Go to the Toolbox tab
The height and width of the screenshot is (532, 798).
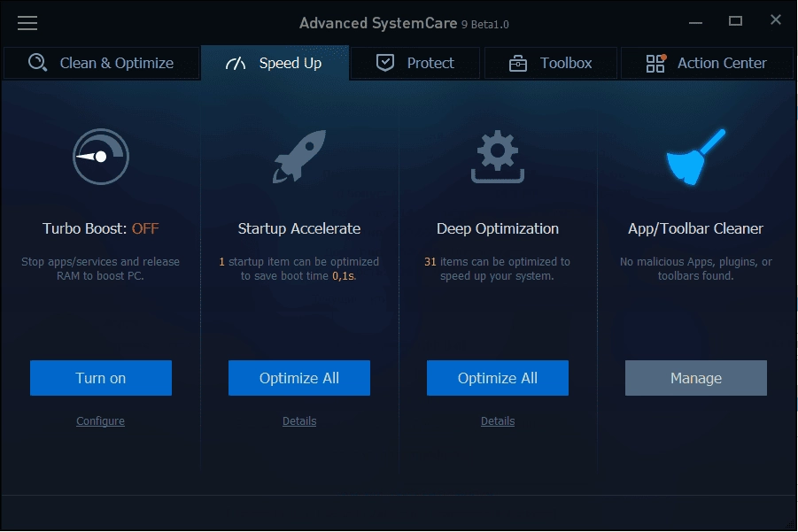coord(551,63)
